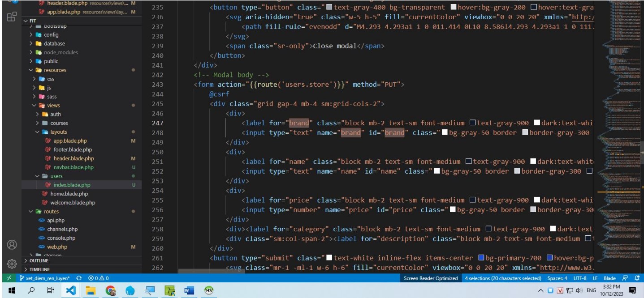Open navbar.blade.php in the explorer
Image resolution: width=644 pixels, height=298 pixels.
[73, 167]
